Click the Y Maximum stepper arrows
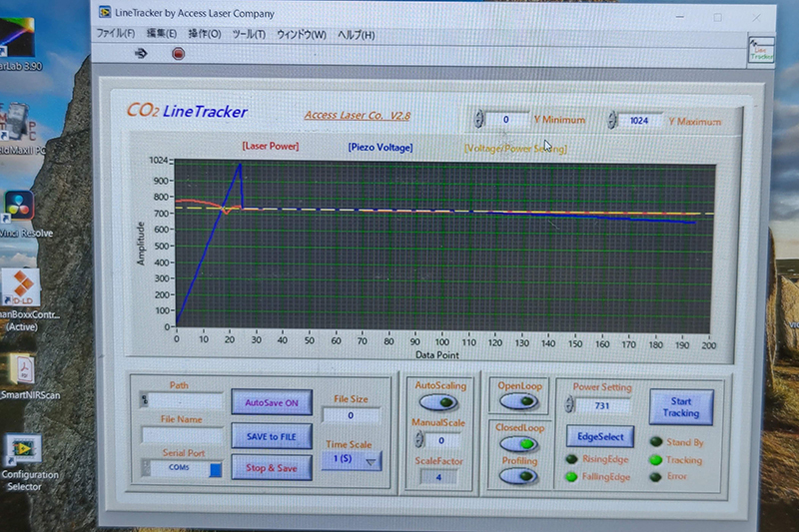 tap(612, 121)
